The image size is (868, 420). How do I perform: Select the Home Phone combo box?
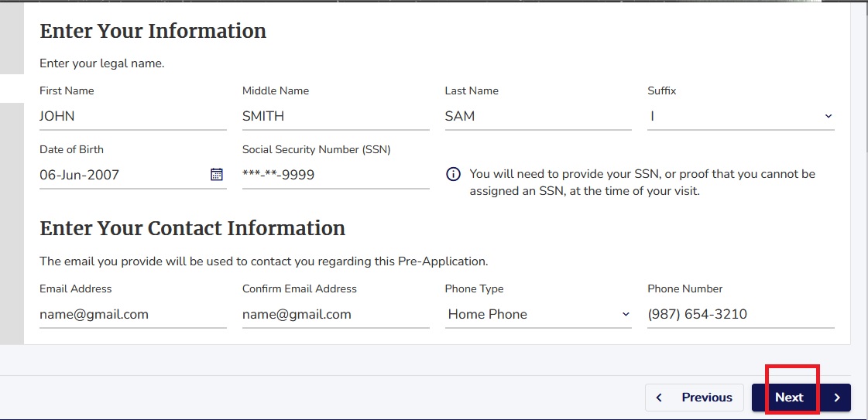click(538, 315)
